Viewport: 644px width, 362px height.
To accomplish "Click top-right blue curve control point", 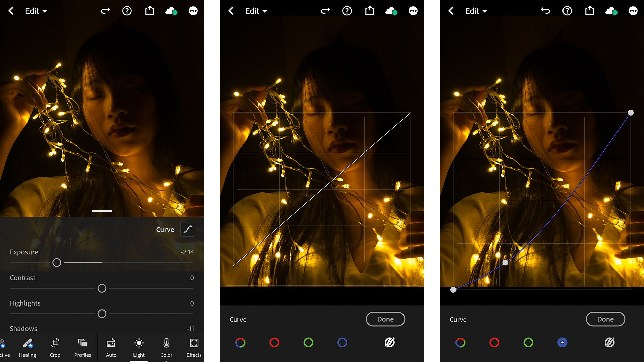I will [631, 113].
